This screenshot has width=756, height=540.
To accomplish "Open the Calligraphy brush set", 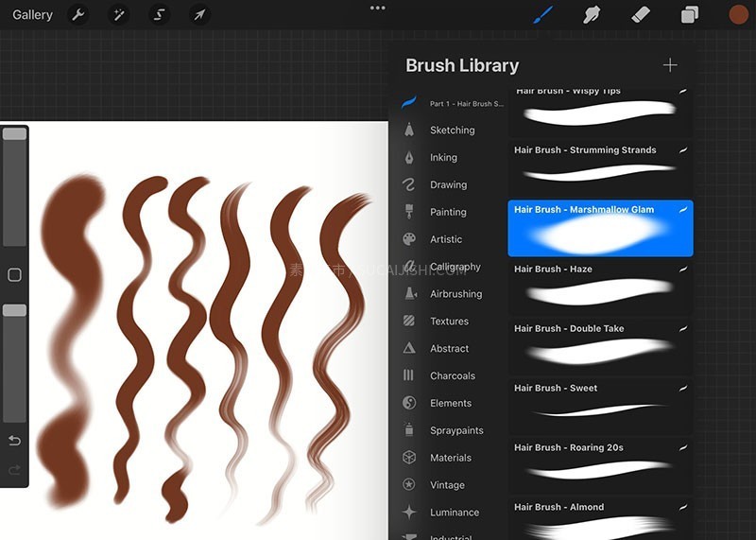I will (455, 267).
